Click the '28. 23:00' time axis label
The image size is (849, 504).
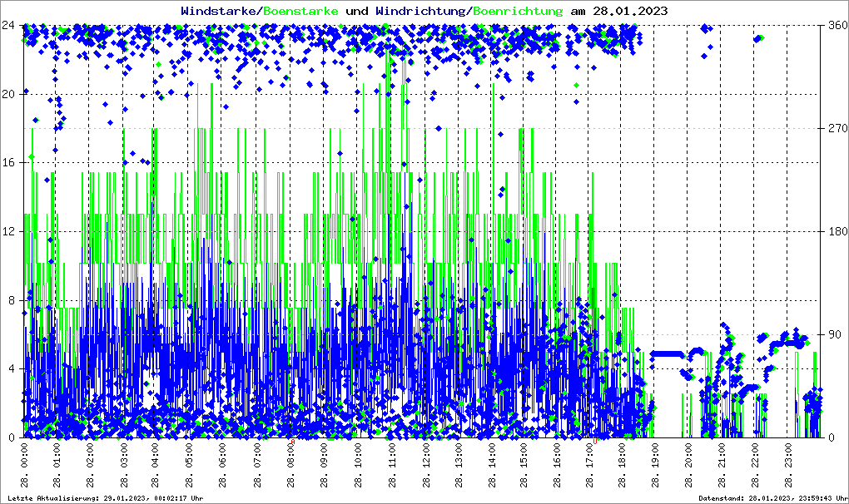[788, 465]
